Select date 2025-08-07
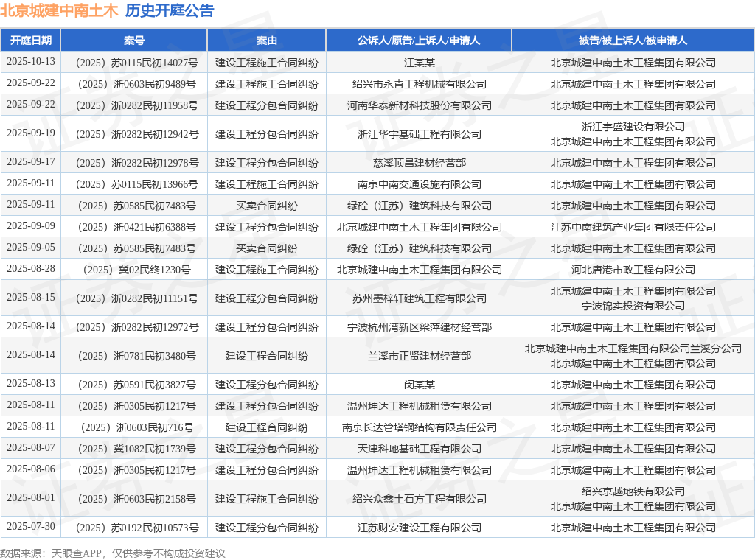755x560 pixels. pos(31,448)
